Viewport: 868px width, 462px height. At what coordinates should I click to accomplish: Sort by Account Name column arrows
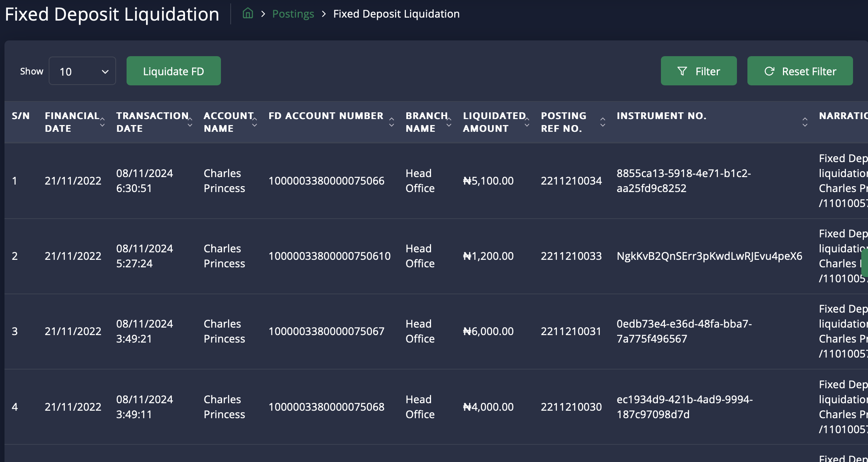(x=255, y=122)
